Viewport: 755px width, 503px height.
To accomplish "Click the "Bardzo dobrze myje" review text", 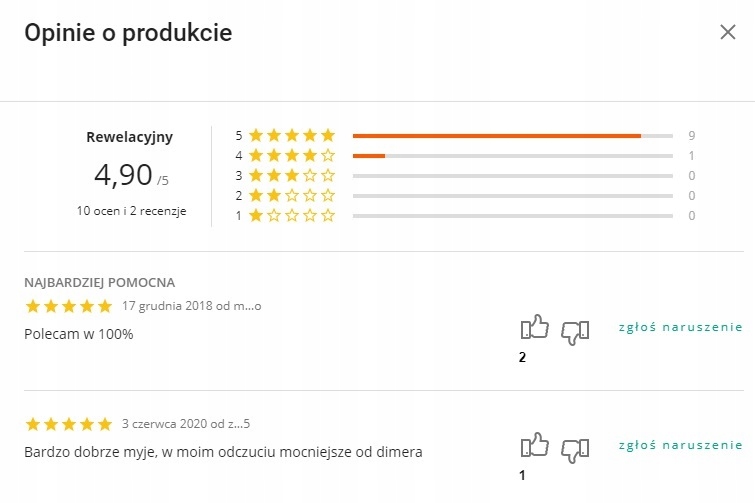I will (223, 452).
